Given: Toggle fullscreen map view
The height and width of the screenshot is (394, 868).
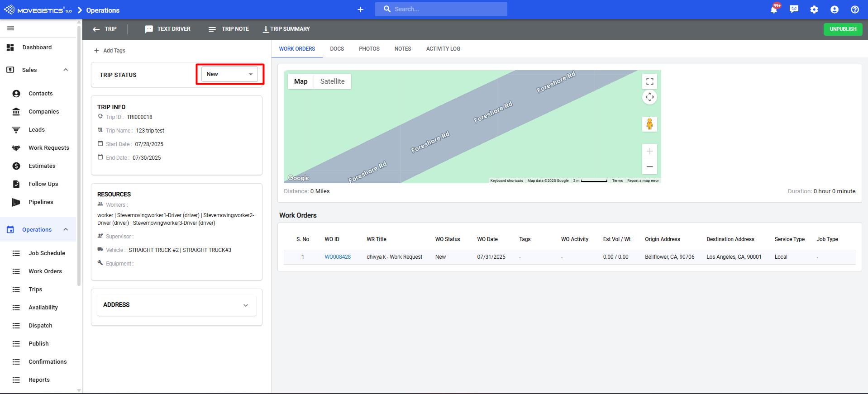Looking at the screenshot, I should (x=649, y=81).
